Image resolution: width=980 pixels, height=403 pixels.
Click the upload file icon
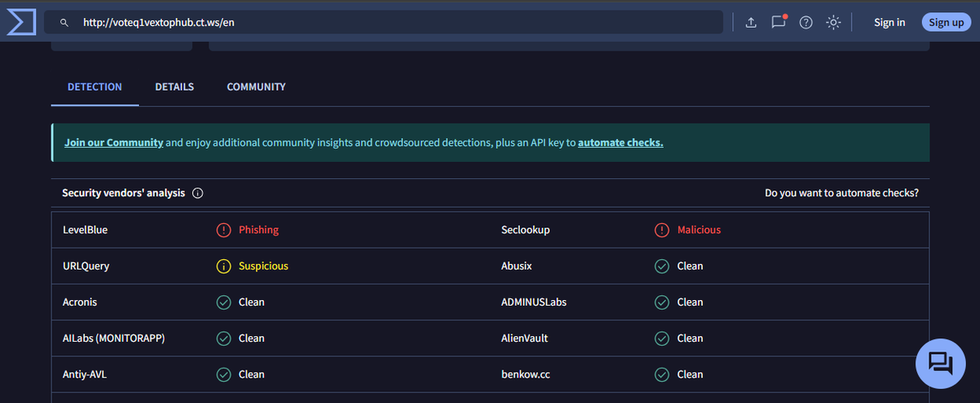[751, 23]
